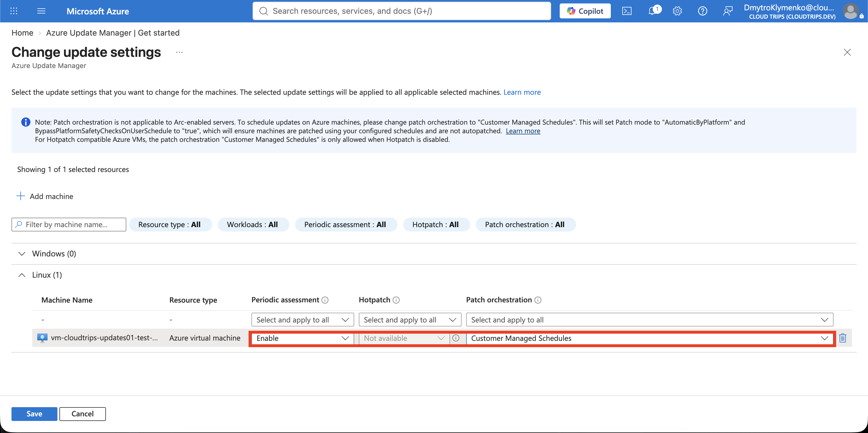Viewport: 868px width, 433px height.
Task: Click info icon beside Patch orchestration header
Action: 538,300
